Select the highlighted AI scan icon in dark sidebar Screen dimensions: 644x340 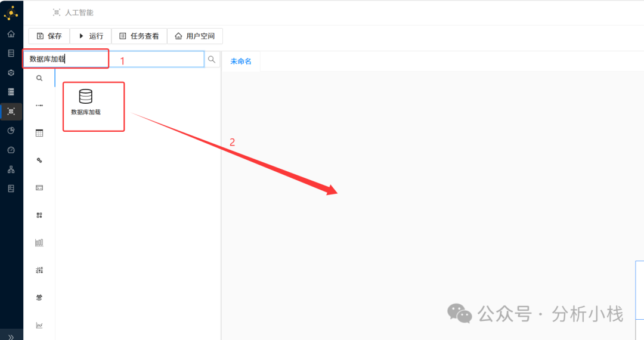(11, 112)
